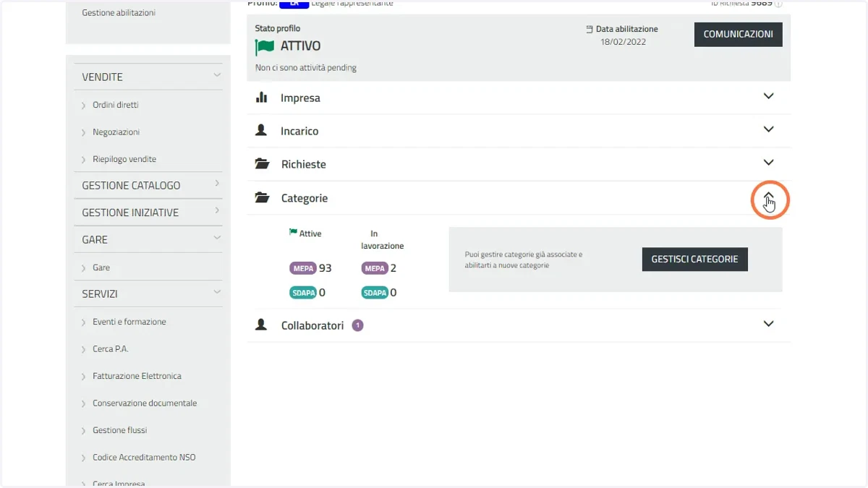
Task: Expand the Richieste section chevron
Action: point(769,163)
